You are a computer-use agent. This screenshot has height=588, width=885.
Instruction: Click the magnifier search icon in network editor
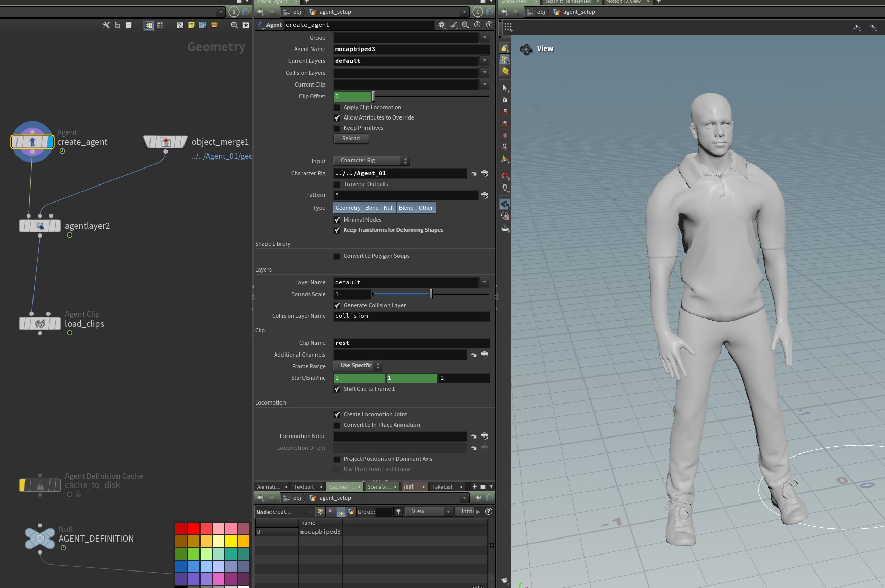[234, 25]
